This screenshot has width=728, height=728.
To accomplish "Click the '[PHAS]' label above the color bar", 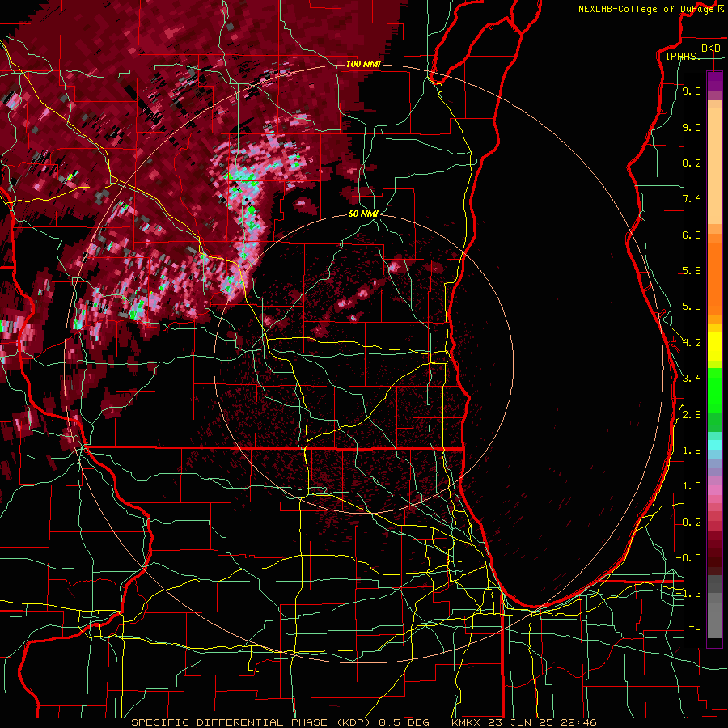I will [684, 56].
